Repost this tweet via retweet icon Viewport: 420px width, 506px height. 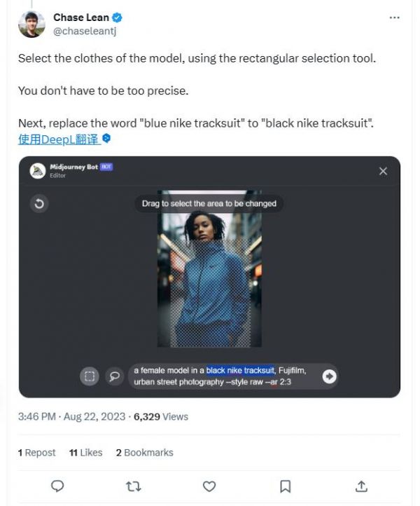[133, 486]
